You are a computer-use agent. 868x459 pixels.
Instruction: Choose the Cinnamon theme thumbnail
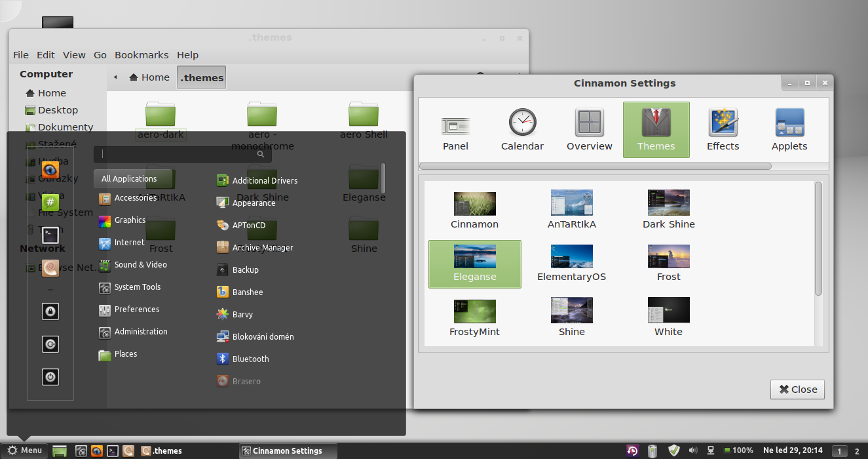coord(474,209)
